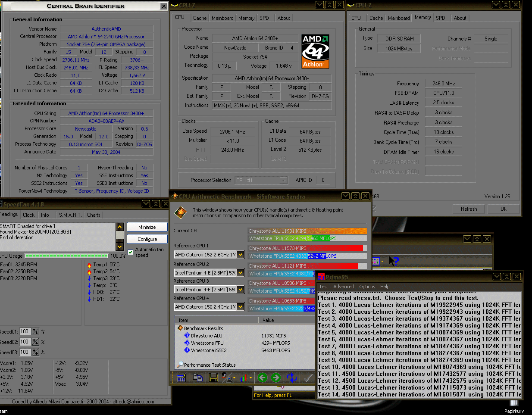Open the S.M.A.R.T. tab in SpeedFan
Screen dimensions: 532x415
click(x=70, y=215)
